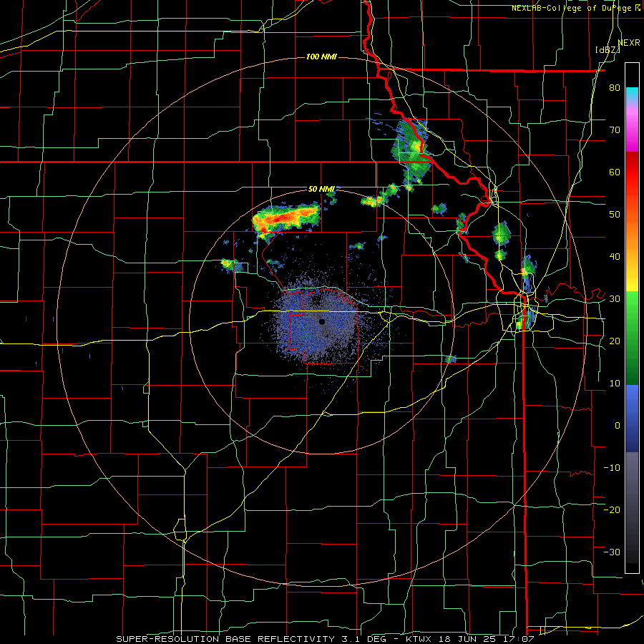644x644 pixels.
Task: Click the blue segment of the dBZ color bar
Action: point(632,418)
